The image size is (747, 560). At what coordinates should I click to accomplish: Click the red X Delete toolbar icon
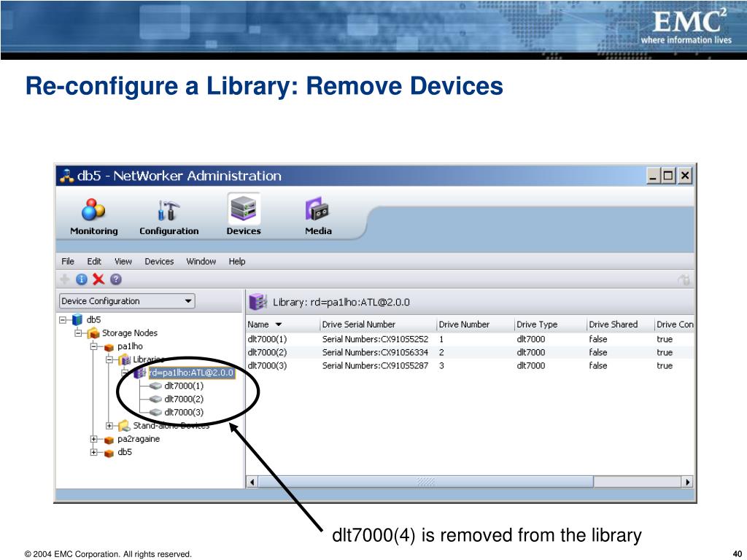[98, 279]
